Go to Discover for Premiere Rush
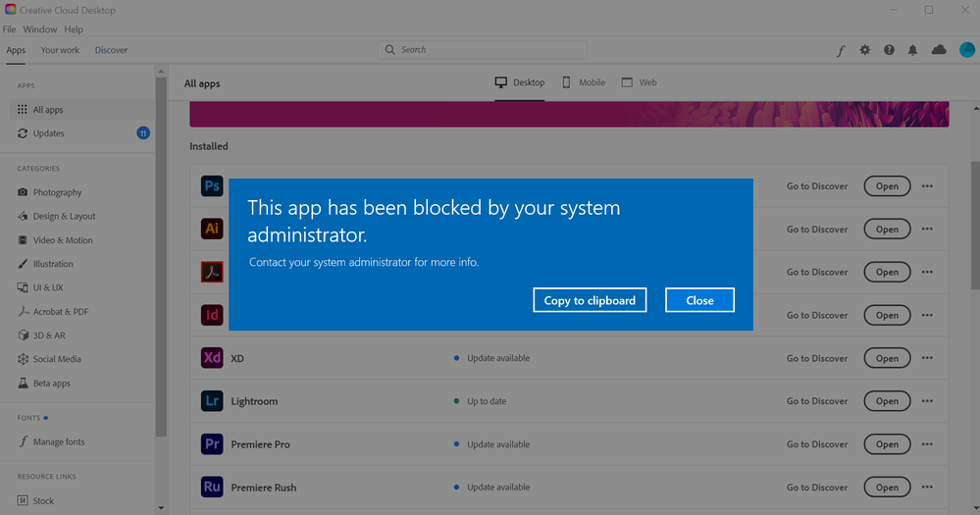The height and width of the screenshot is (515, 980). click(816, 488)
